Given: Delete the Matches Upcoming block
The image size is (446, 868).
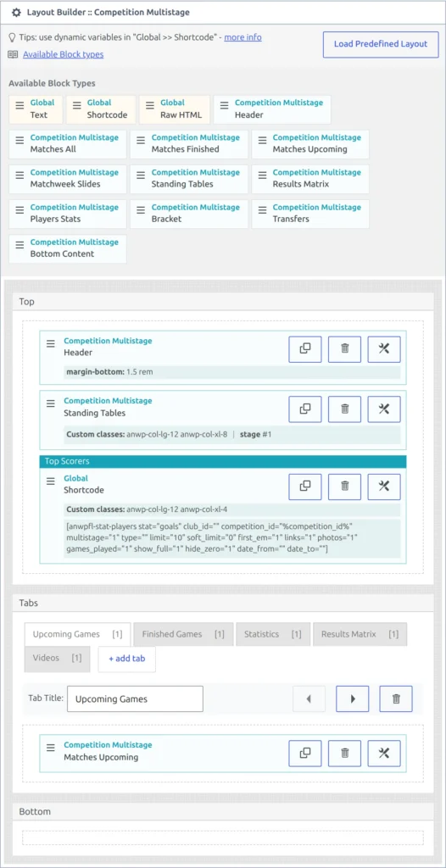Looking at the screenshot, I should pyautogui.click(x=344, y=753).
